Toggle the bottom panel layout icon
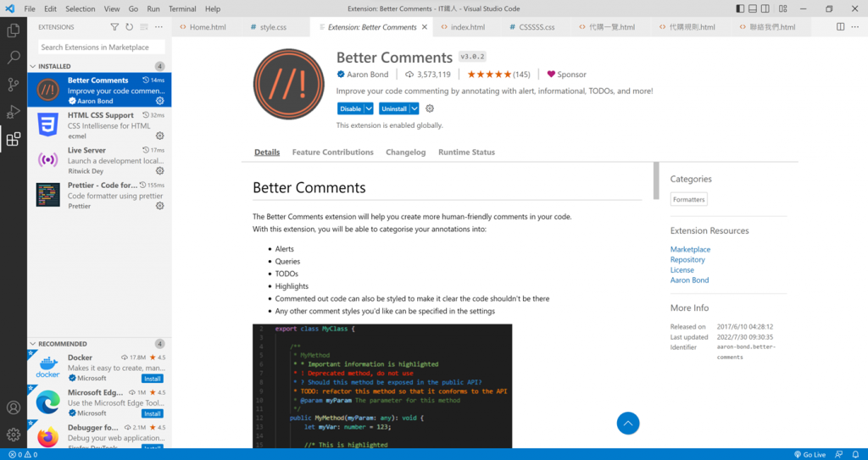 (x=753, y=8)
